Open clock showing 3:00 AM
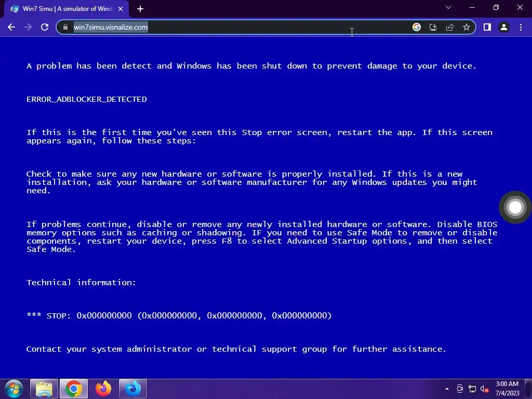This screenshot has height=399, width=532. click(507, 389)
